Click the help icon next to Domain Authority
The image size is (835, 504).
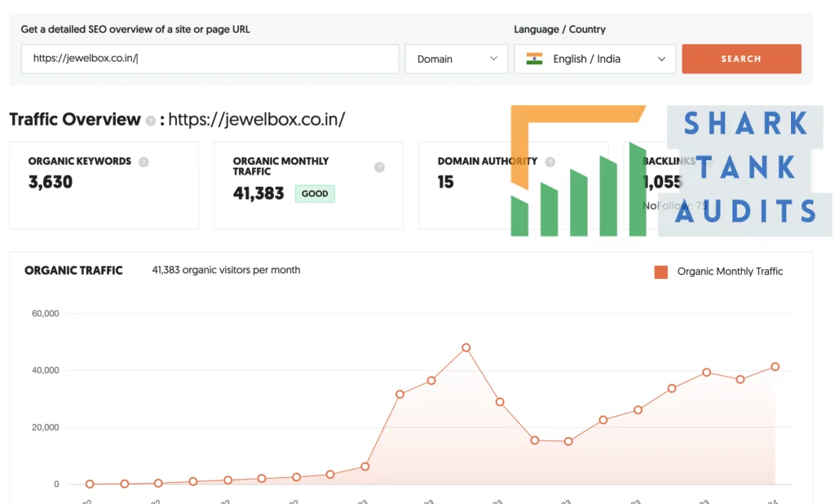(x=550, y=162)
